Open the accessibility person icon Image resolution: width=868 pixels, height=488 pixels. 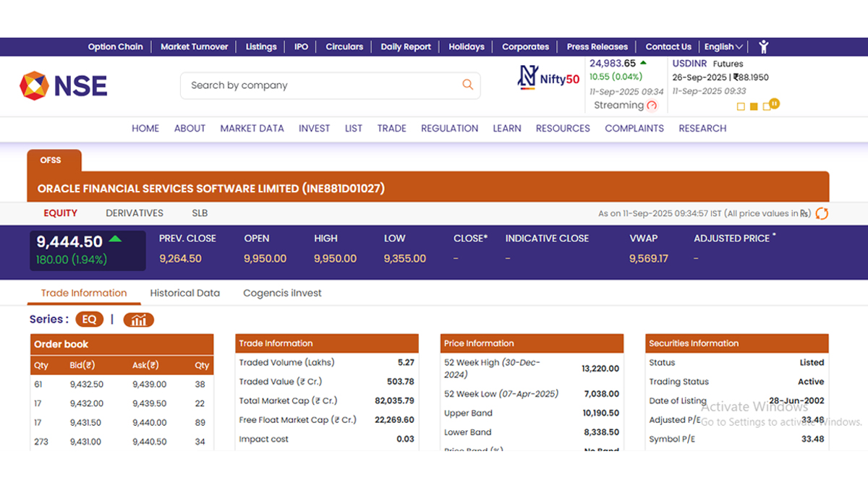[763, 47]
